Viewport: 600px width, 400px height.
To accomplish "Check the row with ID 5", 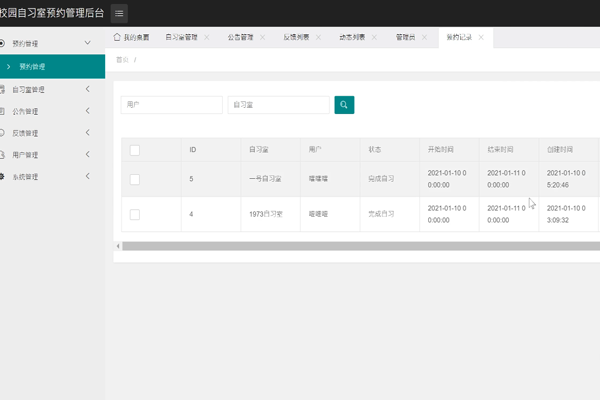I will [x=135, y=179].
